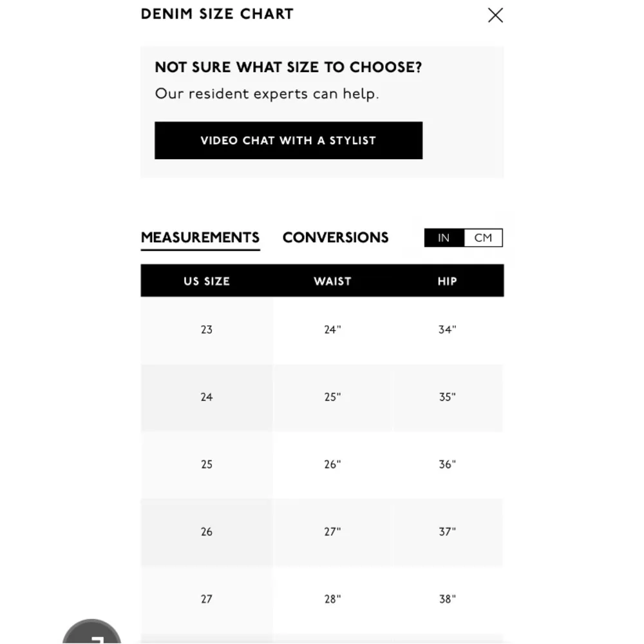Click the Hip column header

click(447, 281)
